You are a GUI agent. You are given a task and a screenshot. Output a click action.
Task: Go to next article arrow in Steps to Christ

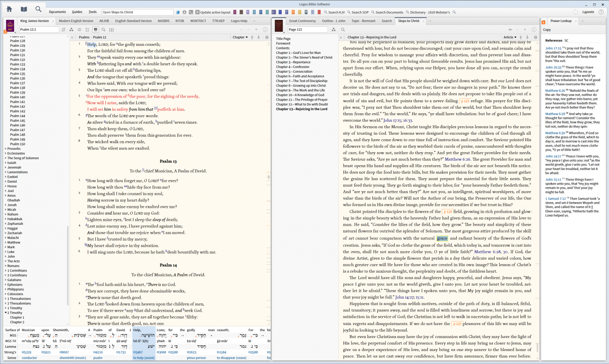pyautogui.click(x=527, y=37)
